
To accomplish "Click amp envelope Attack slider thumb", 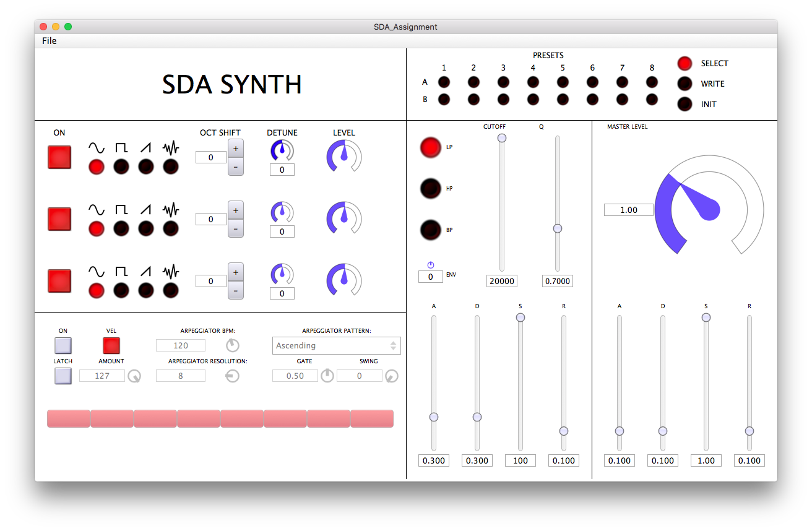I will [x=620, y=431].
